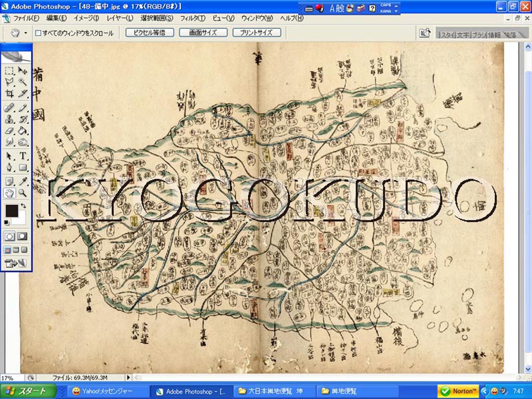Open レイヤー(L) menu

120,18
